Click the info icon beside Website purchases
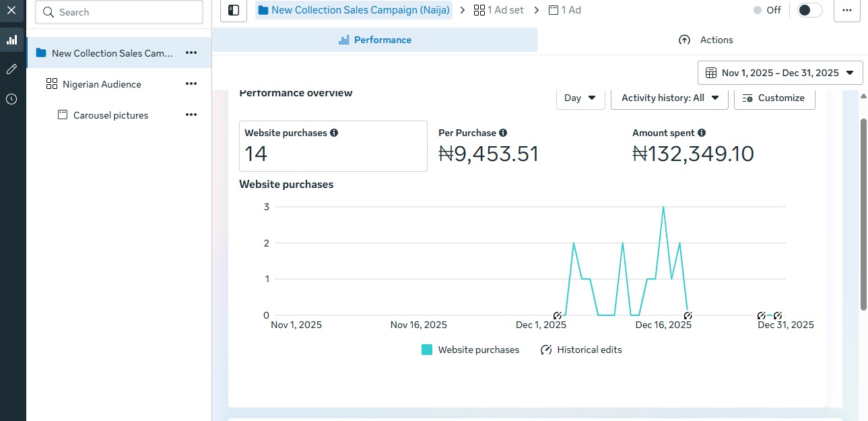The width and height of the screenshot is (868, 421). click(x=333, y=133)
